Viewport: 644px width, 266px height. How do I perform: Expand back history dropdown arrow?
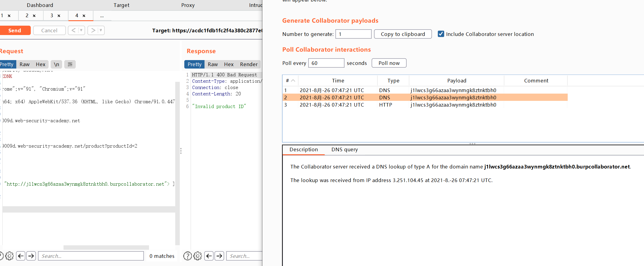81,30
